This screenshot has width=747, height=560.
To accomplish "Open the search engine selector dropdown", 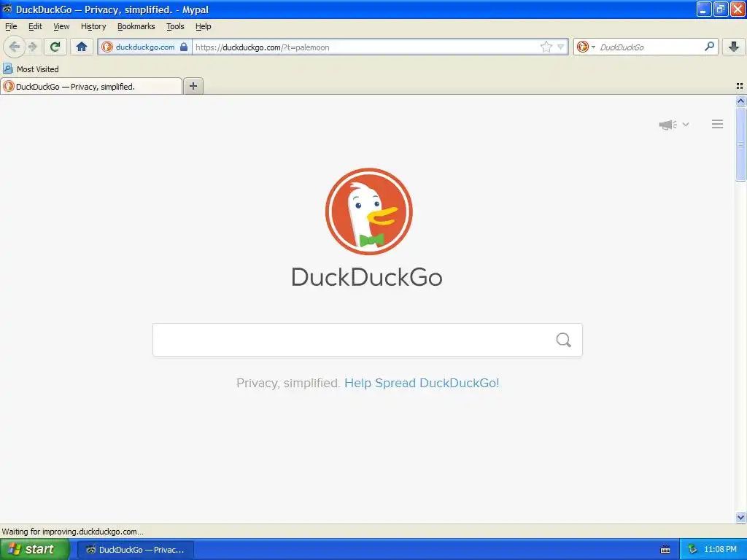I will click(x=586, y=47).
